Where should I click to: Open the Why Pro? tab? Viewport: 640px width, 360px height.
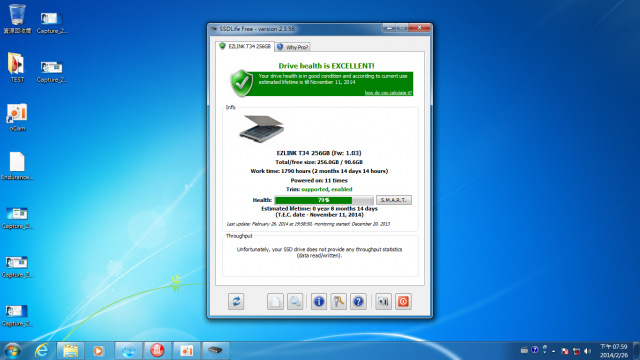(293, 47)
